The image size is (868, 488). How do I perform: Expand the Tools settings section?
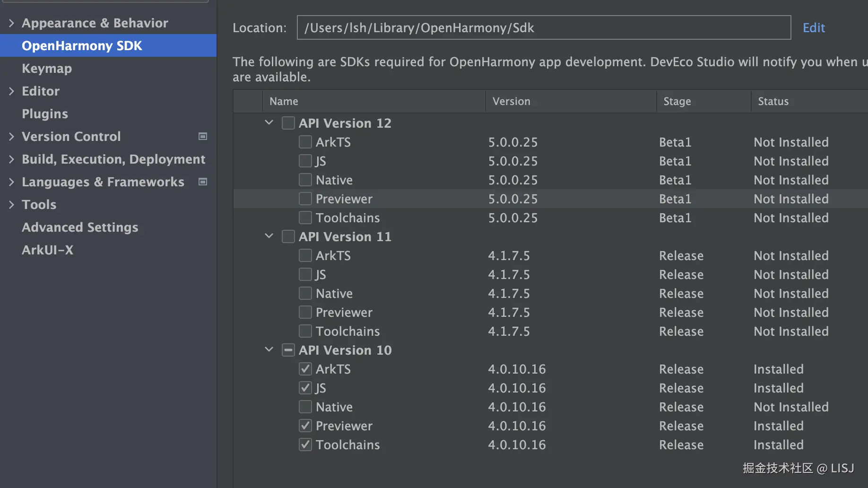pyautogui.click(x=11, y=204)
